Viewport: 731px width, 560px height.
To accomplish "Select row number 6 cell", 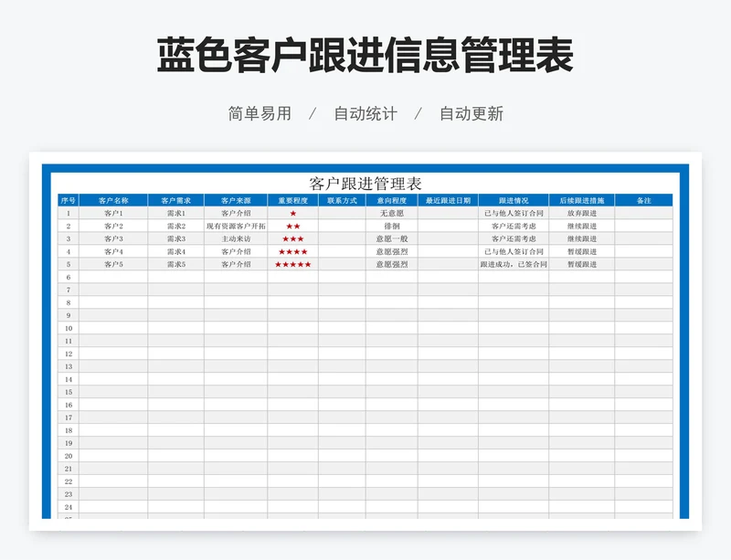I will (68, 278).
